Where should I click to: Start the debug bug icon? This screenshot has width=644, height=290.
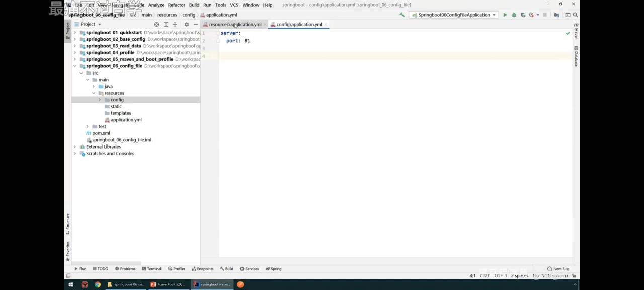click(514, 15)
